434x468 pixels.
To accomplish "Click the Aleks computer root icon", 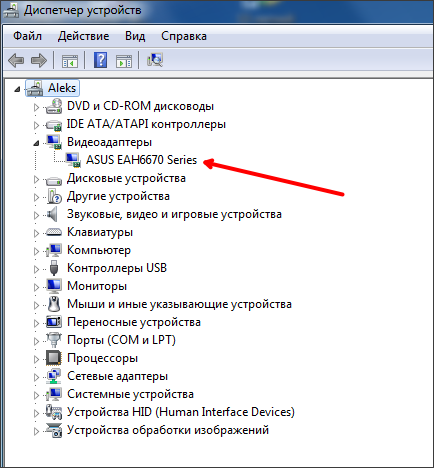I will [35, 88].
